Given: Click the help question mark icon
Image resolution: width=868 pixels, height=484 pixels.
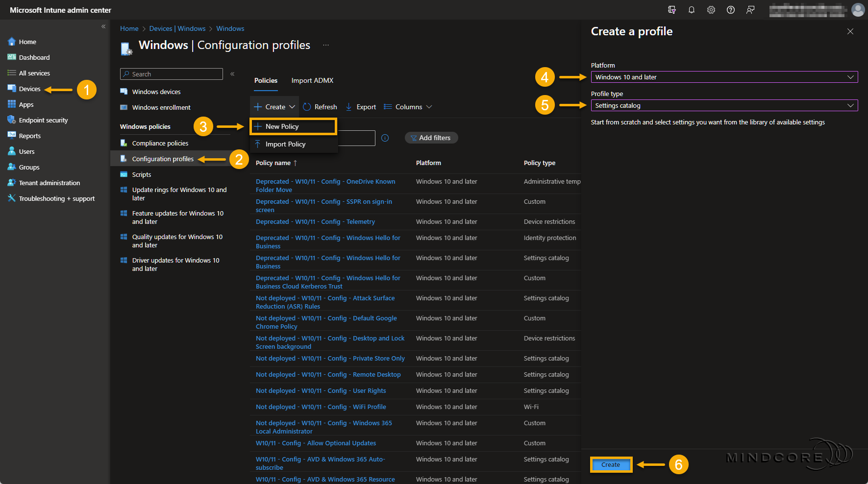Looking at the screenshot, I should [x=730, y=10].
